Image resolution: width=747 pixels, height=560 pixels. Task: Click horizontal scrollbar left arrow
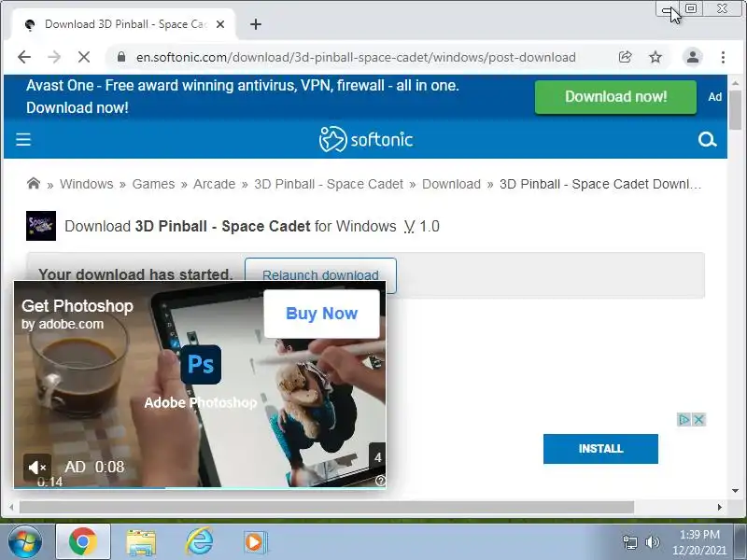pyautogui.click(x=11, y=507)
